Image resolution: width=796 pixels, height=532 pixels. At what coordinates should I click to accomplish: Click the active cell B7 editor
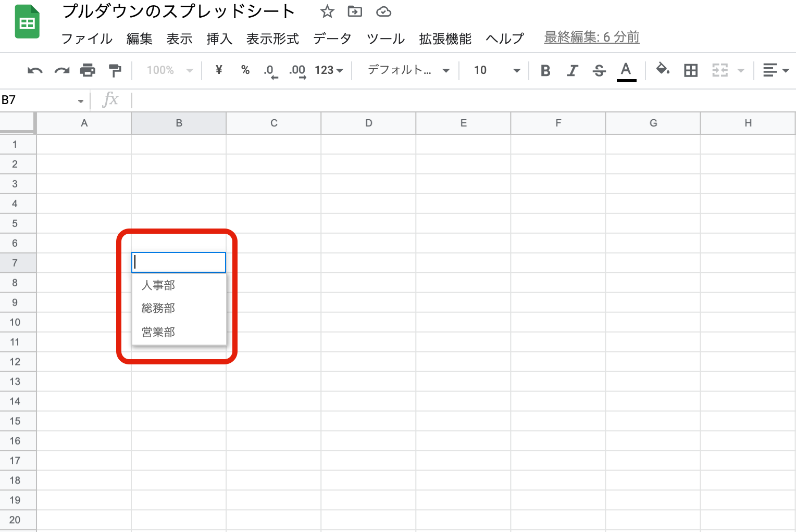(x=179, y=262)
